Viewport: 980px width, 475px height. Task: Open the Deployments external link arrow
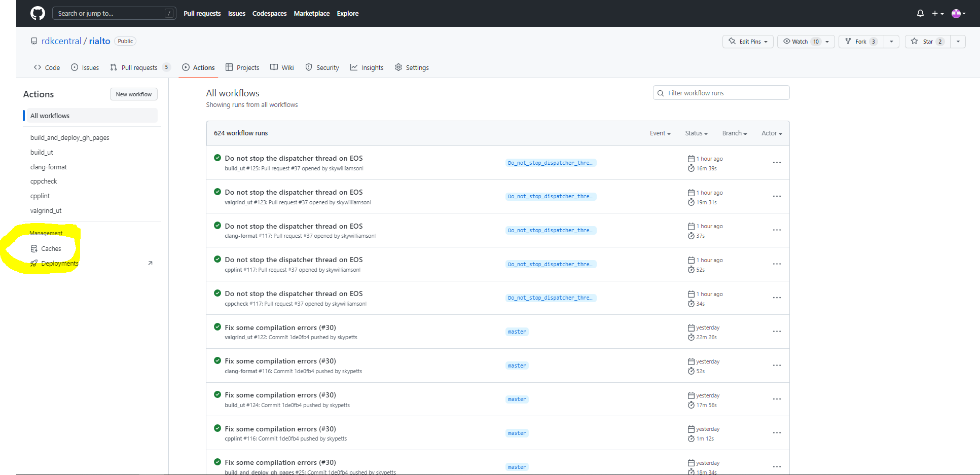click(150, 263)
